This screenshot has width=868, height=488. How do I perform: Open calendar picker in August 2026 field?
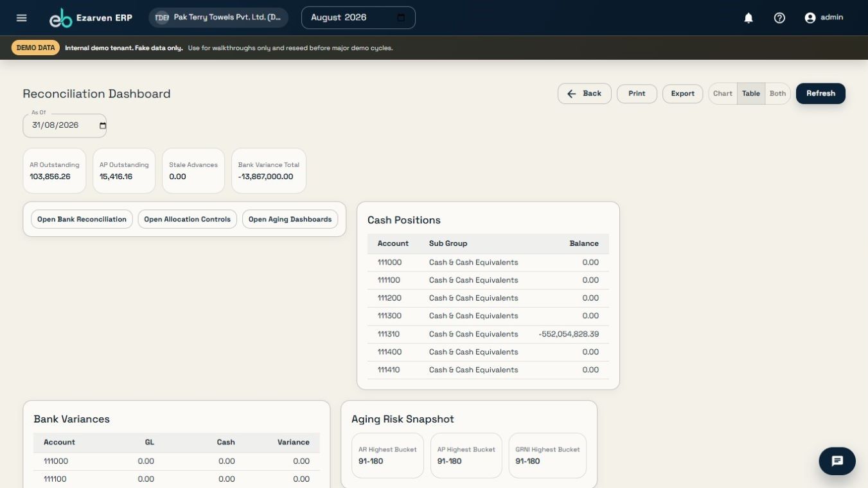pos(401,18)
